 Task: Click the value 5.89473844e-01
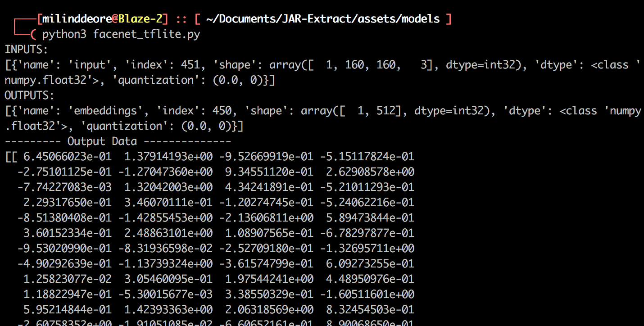(x=370, y=218)
